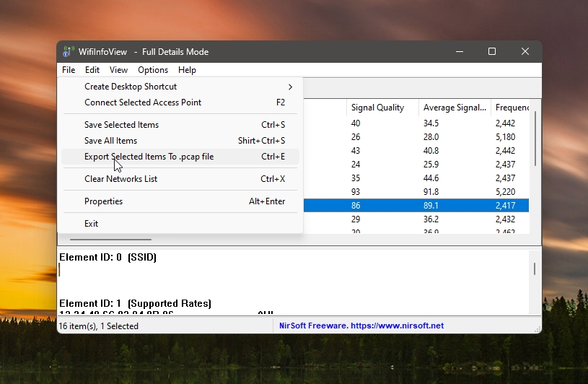
Task: Click average signal value 91.8
Action: 431,192
